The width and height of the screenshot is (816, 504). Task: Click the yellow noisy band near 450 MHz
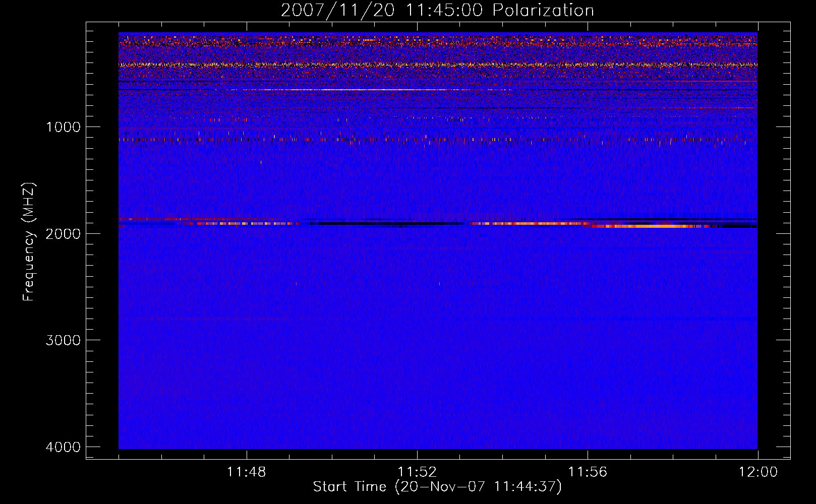tap(434, 65)
